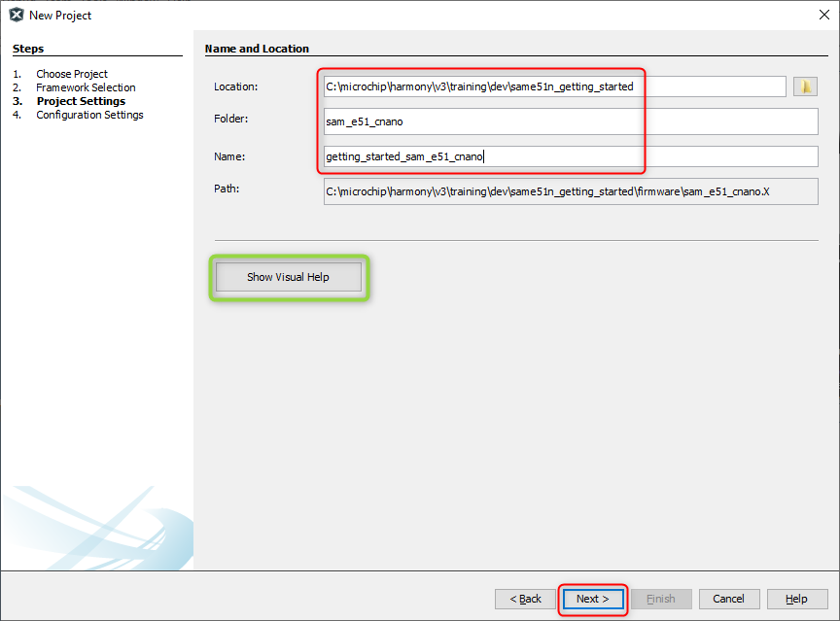Click the bold Project Settings step

(81, 101)
